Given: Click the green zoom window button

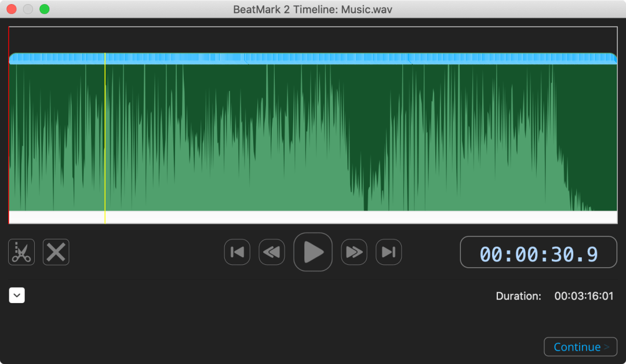Looking at the screenshot, I should tap(44, 9).
